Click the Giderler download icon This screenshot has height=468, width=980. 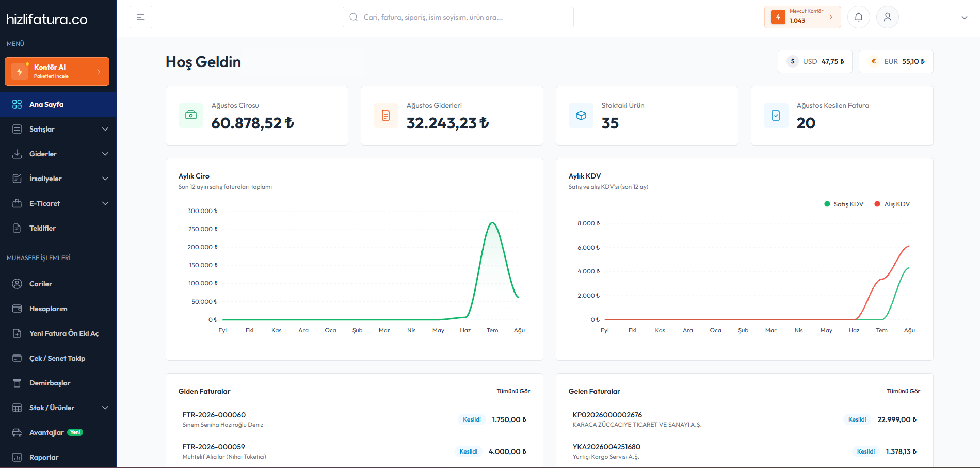[17, 154]
